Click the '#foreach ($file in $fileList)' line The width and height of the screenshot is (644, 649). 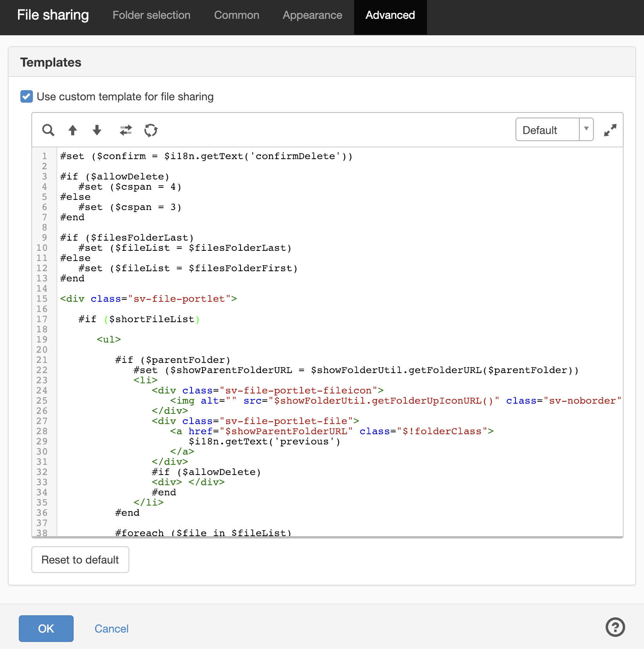click(203, 533)
